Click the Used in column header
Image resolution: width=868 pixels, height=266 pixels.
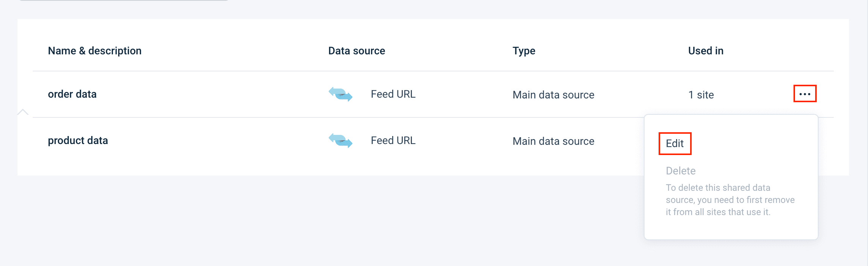(706, 51)
